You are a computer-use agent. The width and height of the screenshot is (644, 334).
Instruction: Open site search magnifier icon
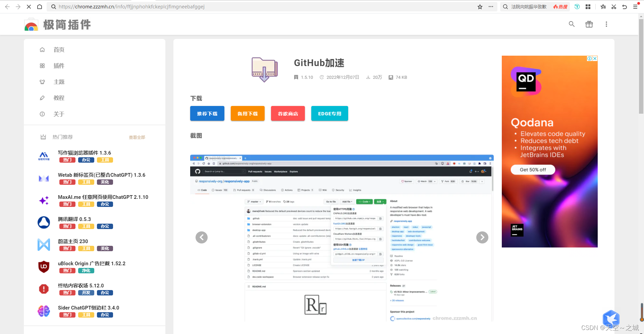(572, 24)
